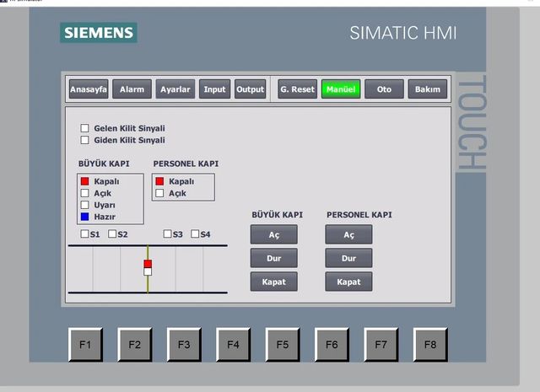Click the Aç button under Büyük Kapı
The width and height of the screenshot is (540, 392).
pyautogui.click(x=273, y=234)
